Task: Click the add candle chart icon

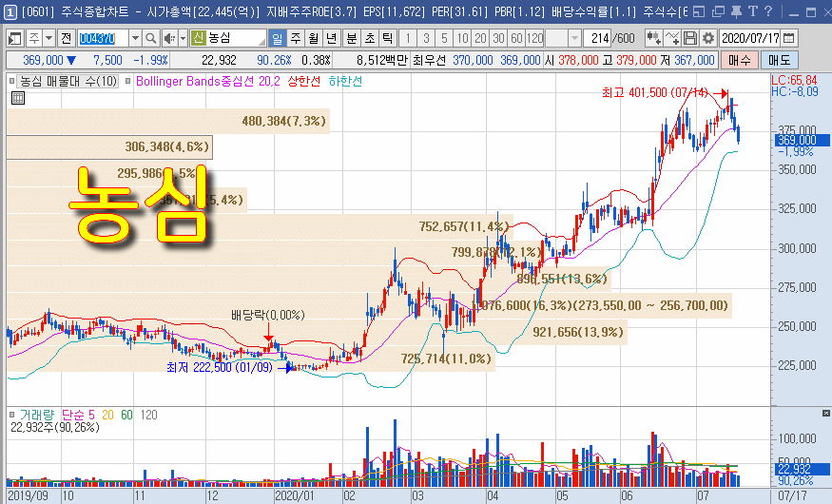Action: [x=654, y=38]
